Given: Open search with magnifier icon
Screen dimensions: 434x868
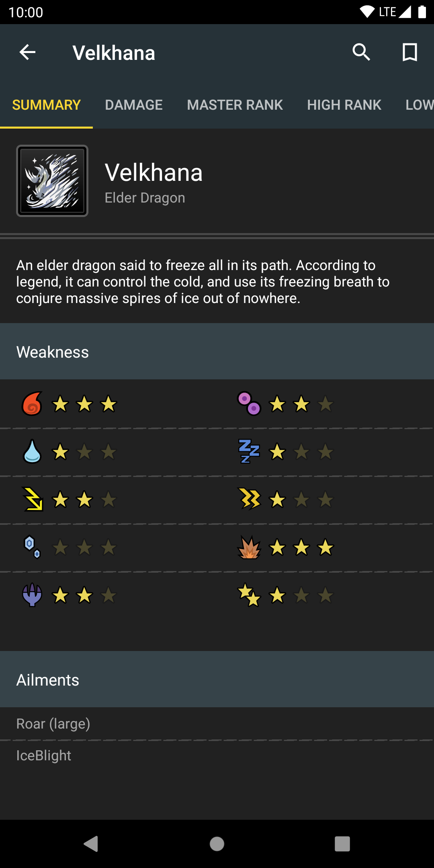Looking at the screenshot, I should (361, 52).
